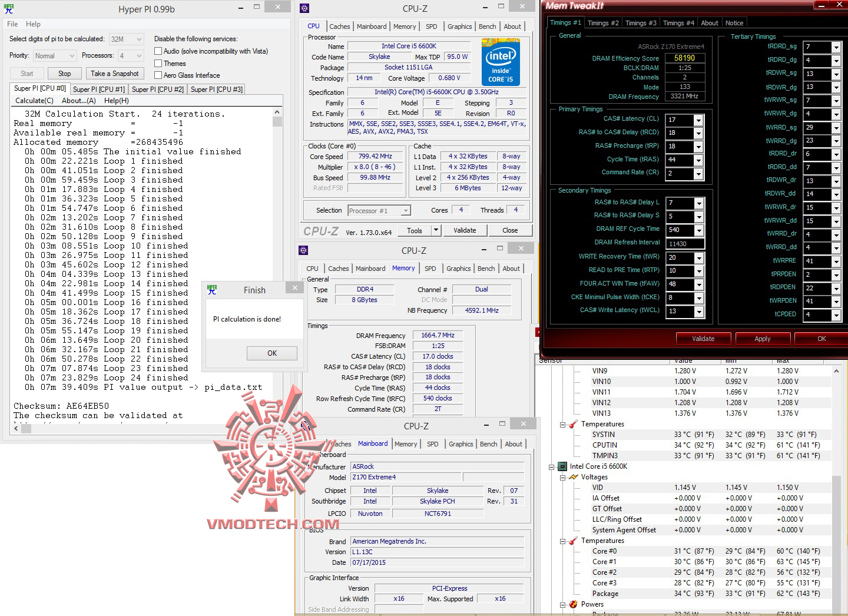Open the Timings #2 tab in Mem TweakIt
The image size is (848, 616).
click(603, 23)
